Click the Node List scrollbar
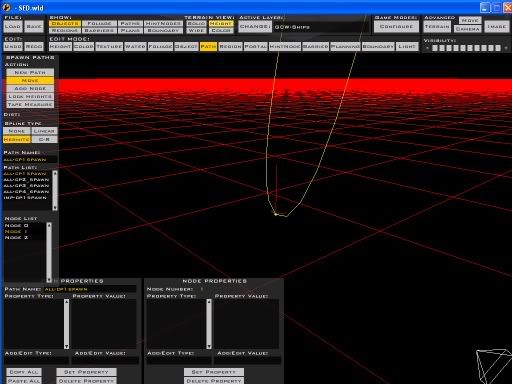 point(49,252)
